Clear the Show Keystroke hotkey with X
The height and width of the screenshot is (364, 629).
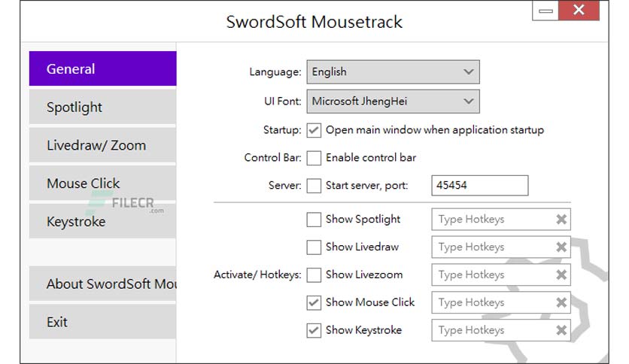pyautogui.click(x=561, y=330)
